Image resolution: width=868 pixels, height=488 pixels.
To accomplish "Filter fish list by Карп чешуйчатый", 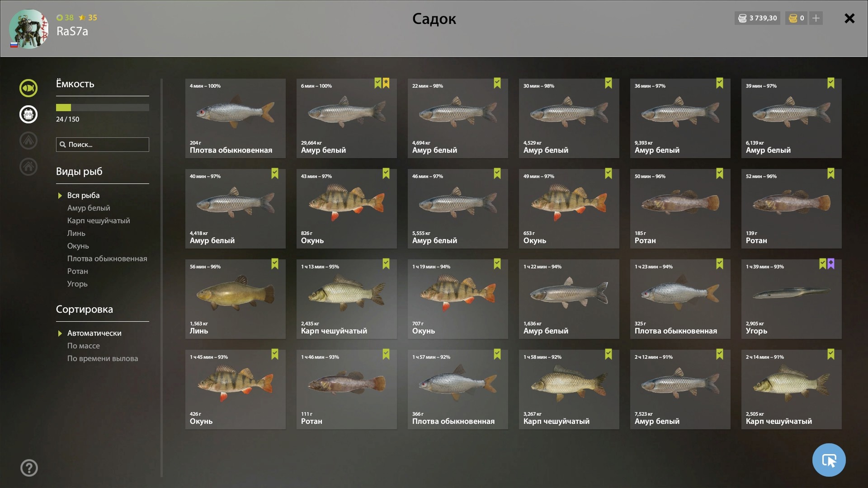I will 99,221.
